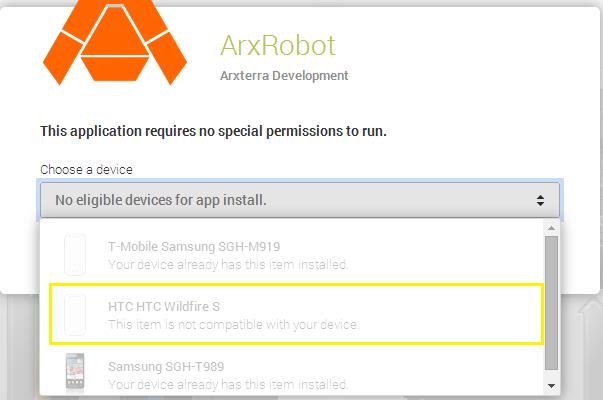Click 'already installed' note under SGH-M919
This screenshot has width=603, height=400.
[228, 265]
